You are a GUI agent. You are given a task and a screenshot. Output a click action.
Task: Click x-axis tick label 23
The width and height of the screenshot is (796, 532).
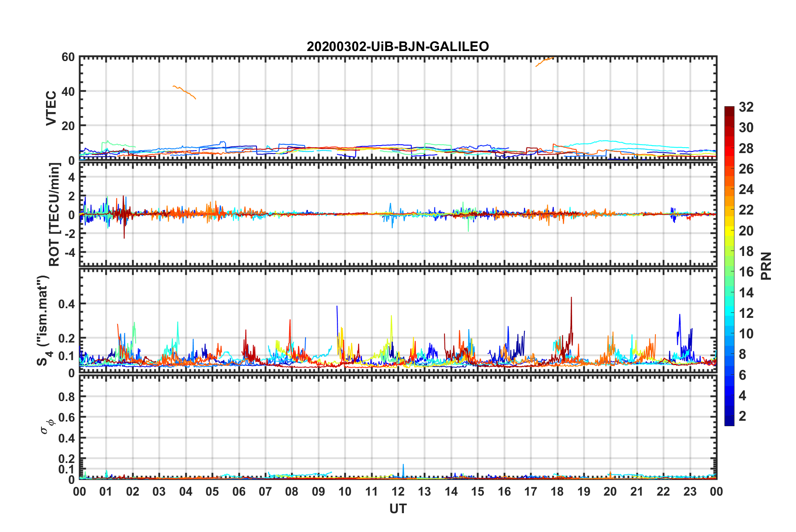coord(690,491)
